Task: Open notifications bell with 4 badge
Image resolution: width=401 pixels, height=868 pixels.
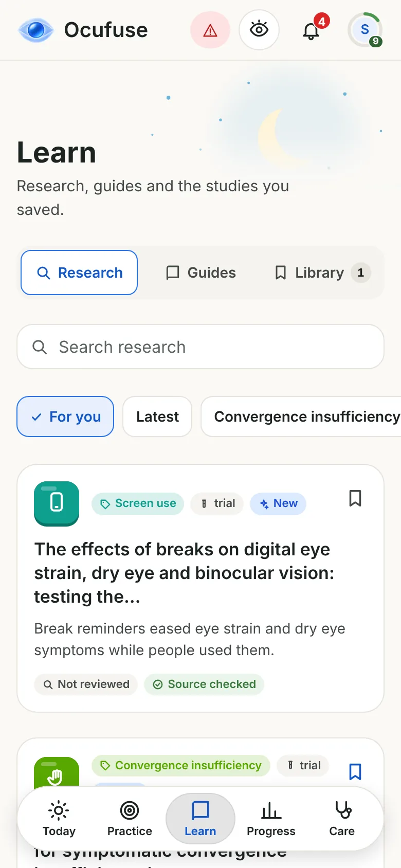Action: point(311,30)
